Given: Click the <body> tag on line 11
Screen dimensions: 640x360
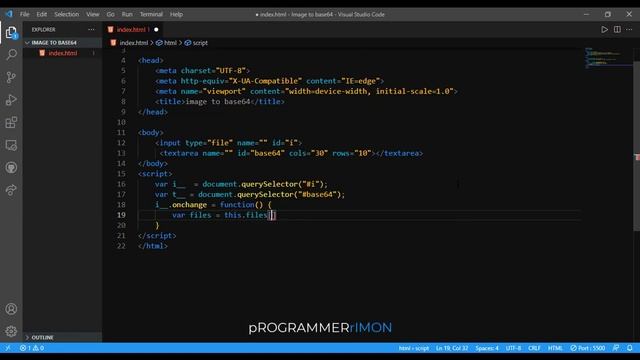Looking at the screenshot, I should point(151,133).
